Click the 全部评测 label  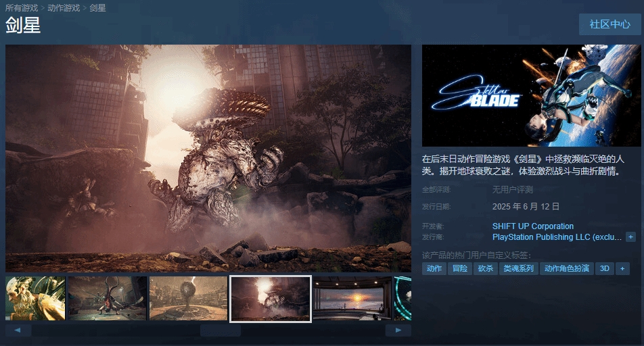point(436,190)
